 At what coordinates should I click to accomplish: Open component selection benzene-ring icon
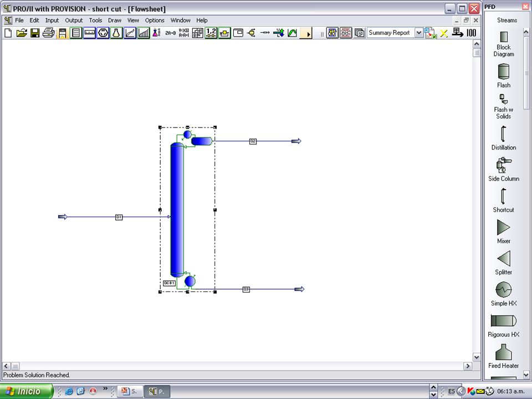tap(103, 33)
